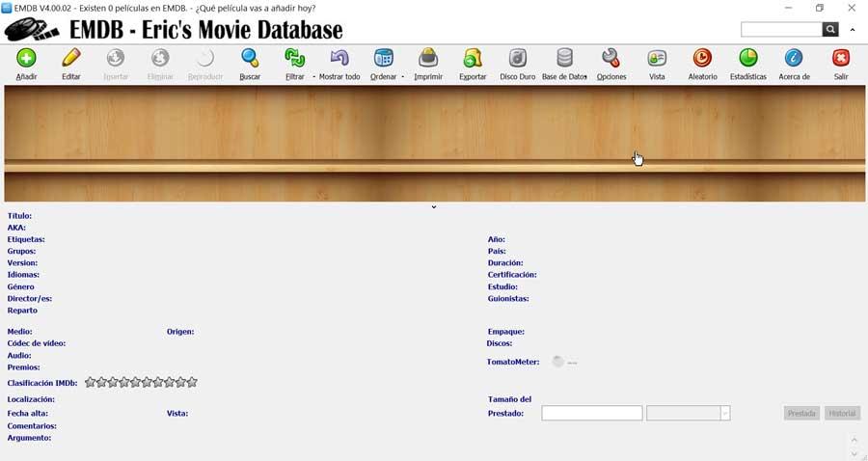Click the Título: field label
Screen dimensions: 868x461
[x=19, y=216]
